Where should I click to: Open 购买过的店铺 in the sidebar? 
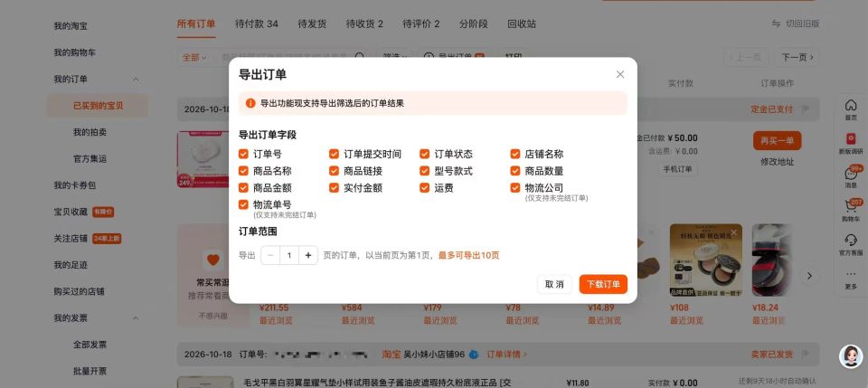[x=80, y=291]
